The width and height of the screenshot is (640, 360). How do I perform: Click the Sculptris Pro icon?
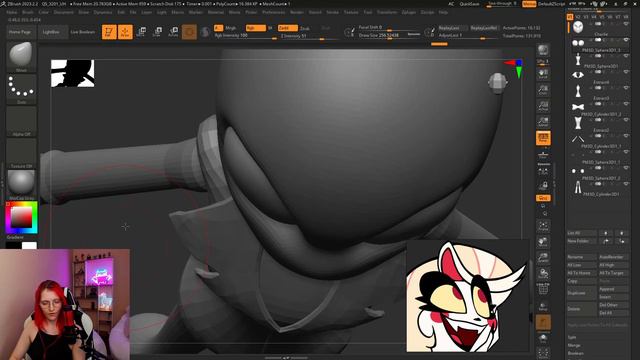click(x=205, y=32)
